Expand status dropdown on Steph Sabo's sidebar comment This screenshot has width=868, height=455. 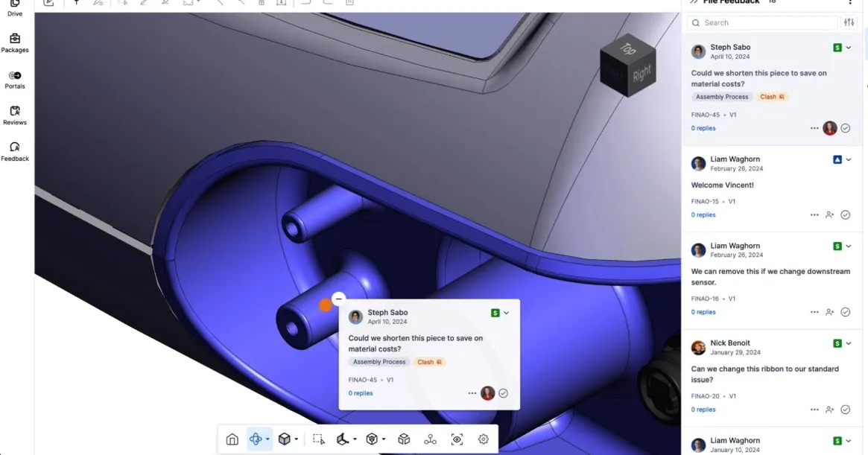point(849,48)
